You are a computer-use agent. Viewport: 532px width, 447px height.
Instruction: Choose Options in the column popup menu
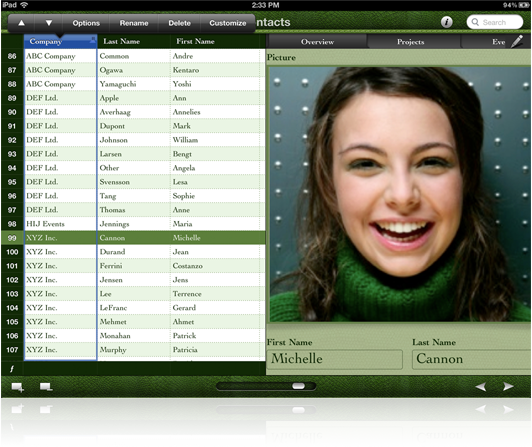[x=86, y=23]
